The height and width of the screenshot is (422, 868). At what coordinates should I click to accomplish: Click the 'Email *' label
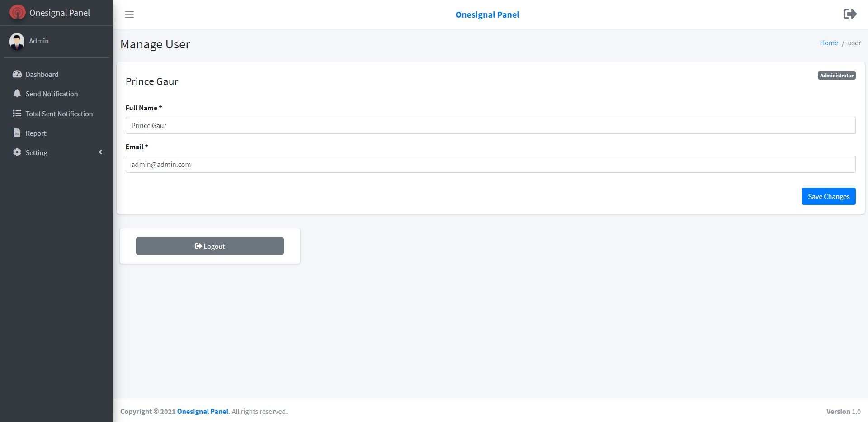[x=137, y=147]
